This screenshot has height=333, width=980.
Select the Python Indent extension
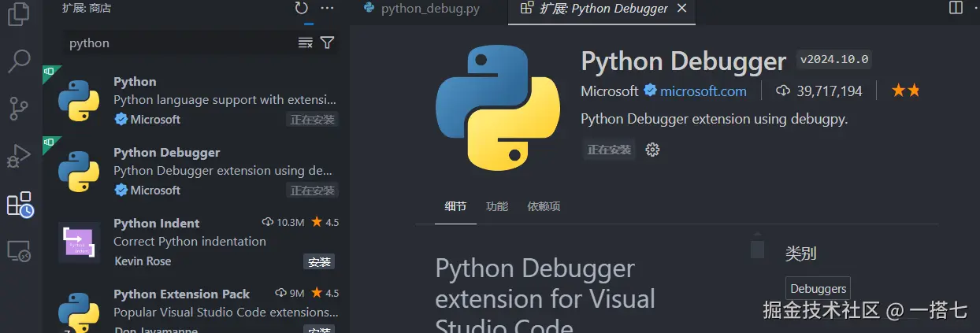(196, 242)
